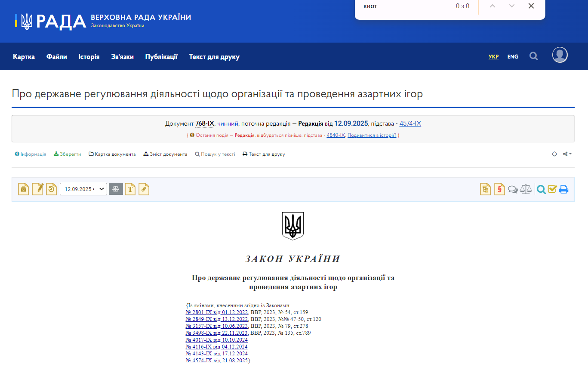588x367 pixels.
Task: Go to previous find match arrow
Action: pyautogui.click(x=493, y=6)
